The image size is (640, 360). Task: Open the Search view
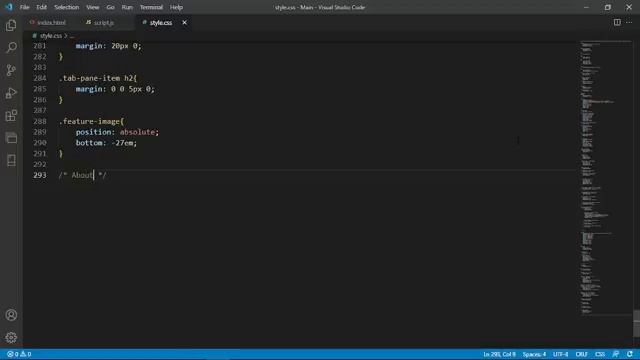[x=11, y=47]
